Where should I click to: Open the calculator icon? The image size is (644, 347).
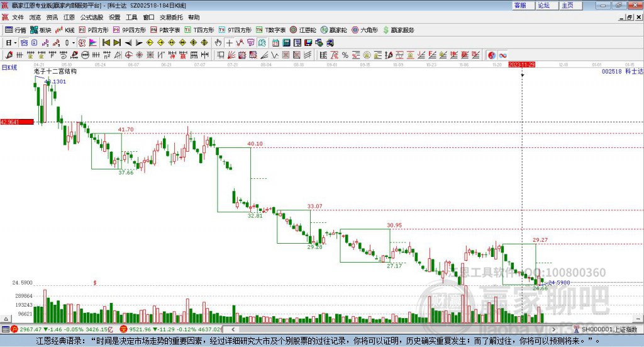click(x=286, y=43)
